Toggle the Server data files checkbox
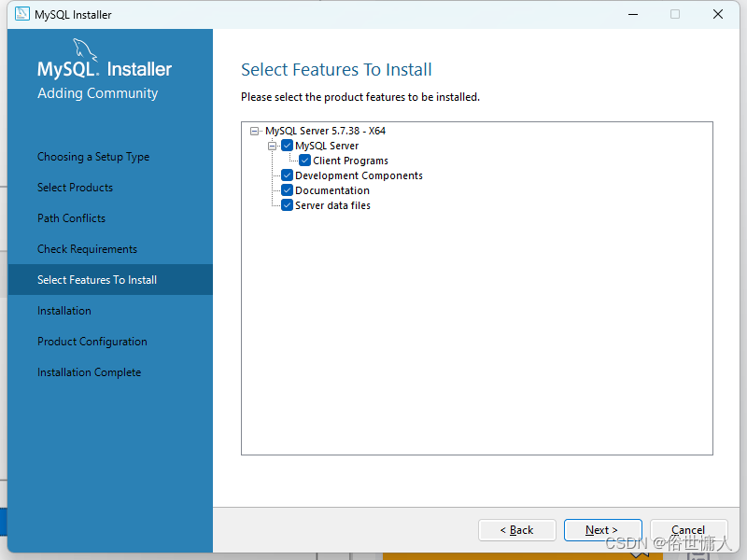747x560 pixels. [x=288, y=205]
